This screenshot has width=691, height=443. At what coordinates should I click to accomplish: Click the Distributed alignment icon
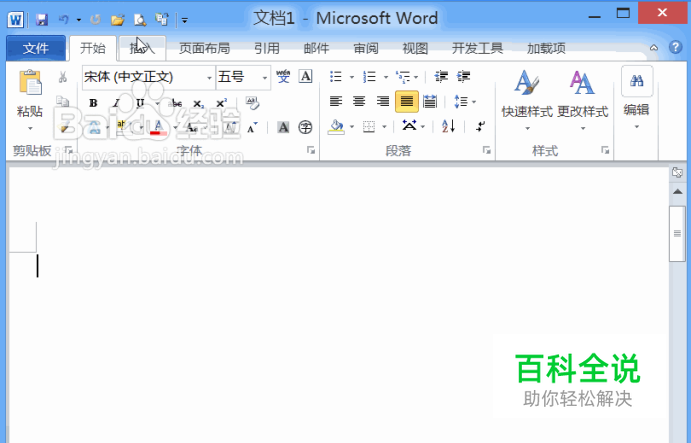pos(430,102)
